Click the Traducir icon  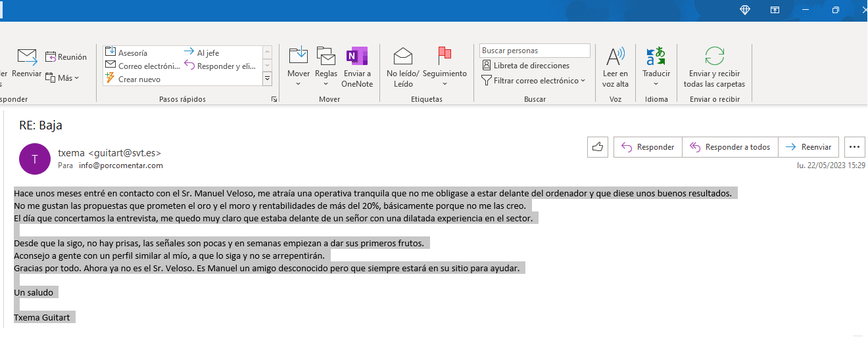(x=656, y=56)
